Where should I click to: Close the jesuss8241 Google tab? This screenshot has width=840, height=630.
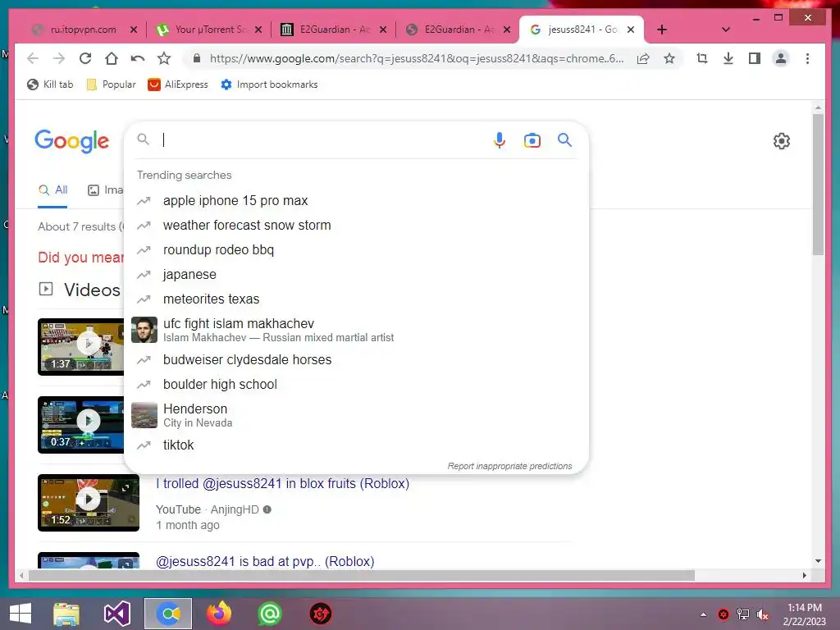click(631, 30)
